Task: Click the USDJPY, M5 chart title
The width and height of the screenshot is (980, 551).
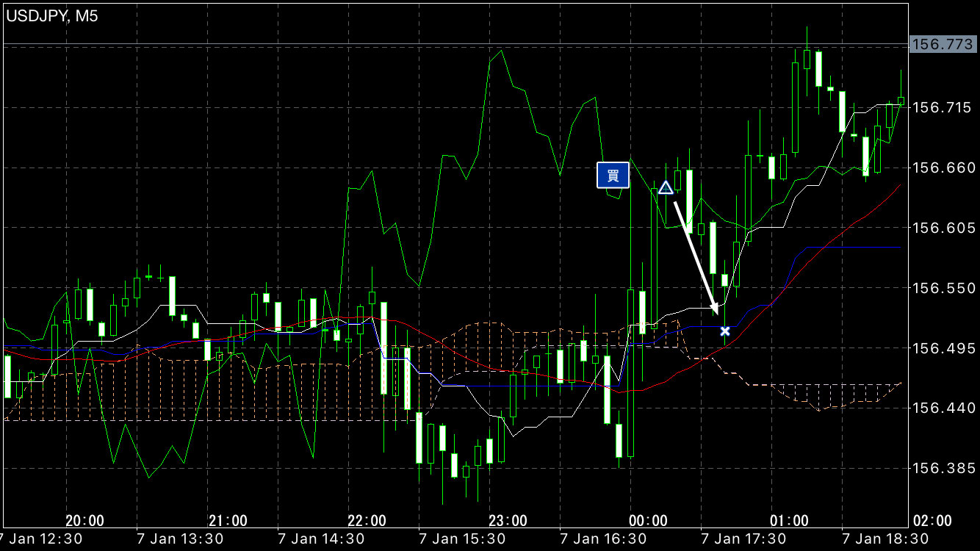Action: (x=52, y=16)
